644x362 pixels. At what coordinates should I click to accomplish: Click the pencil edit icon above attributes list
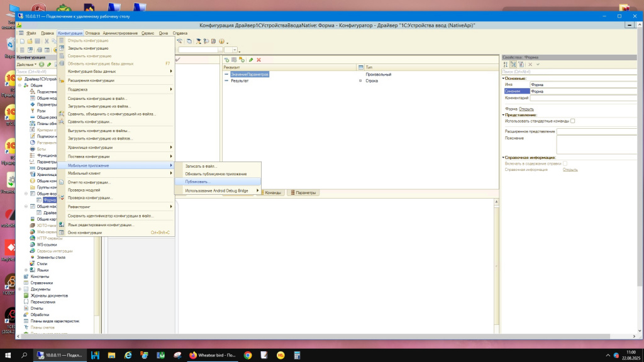[251, 60]
